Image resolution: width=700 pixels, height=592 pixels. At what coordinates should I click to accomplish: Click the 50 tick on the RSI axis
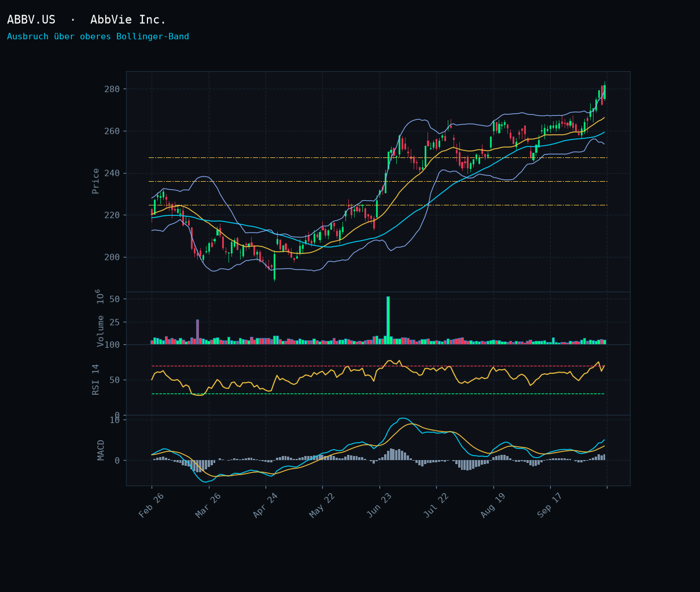coord(115,380)
